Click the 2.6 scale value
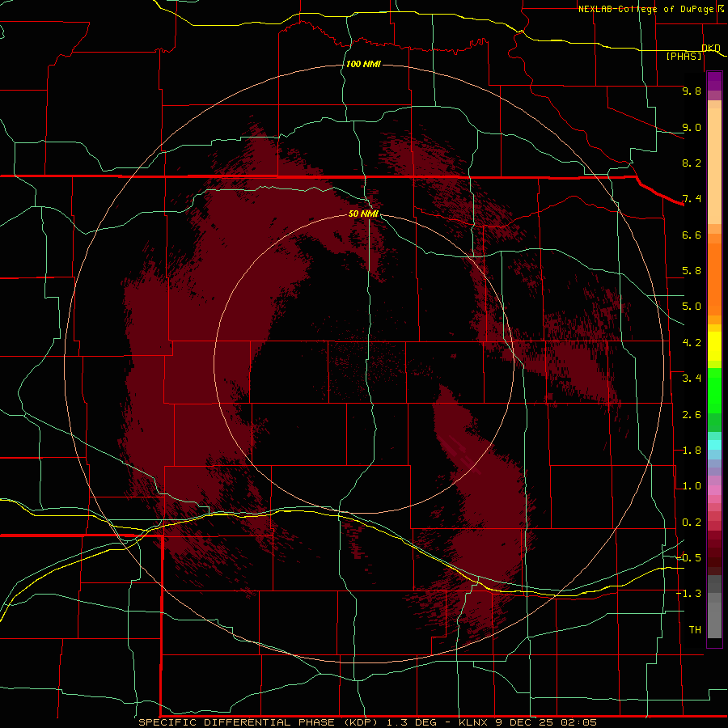Screen dimensions: 728x728 692,415
